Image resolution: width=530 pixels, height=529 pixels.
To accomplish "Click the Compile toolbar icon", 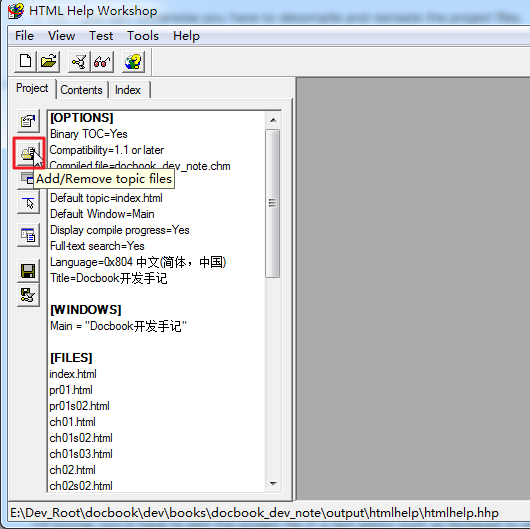I will 79,62.
